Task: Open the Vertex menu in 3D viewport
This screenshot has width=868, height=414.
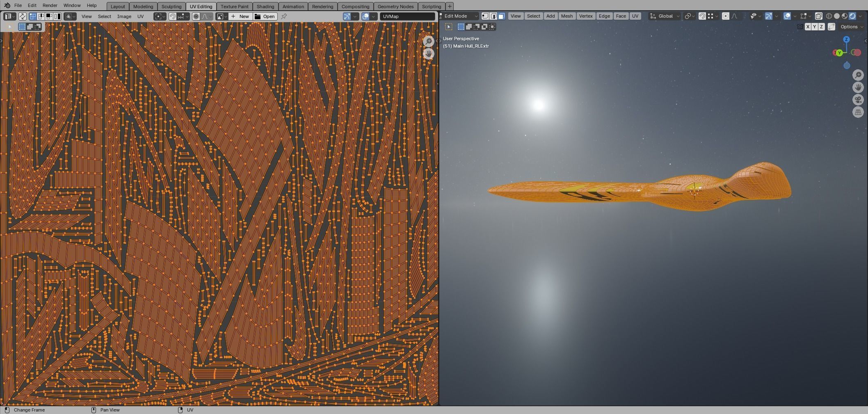Action: pos(586,16)
